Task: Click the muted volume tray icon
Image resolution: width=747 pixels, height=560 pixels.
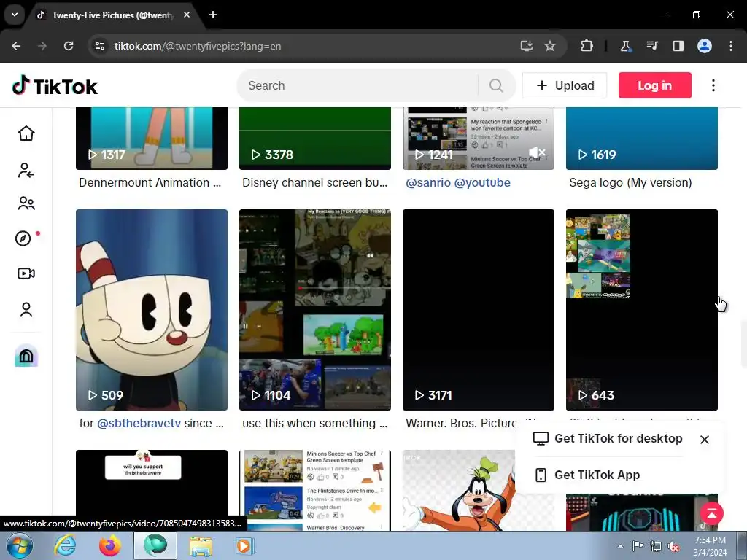Action: point(673,547)
